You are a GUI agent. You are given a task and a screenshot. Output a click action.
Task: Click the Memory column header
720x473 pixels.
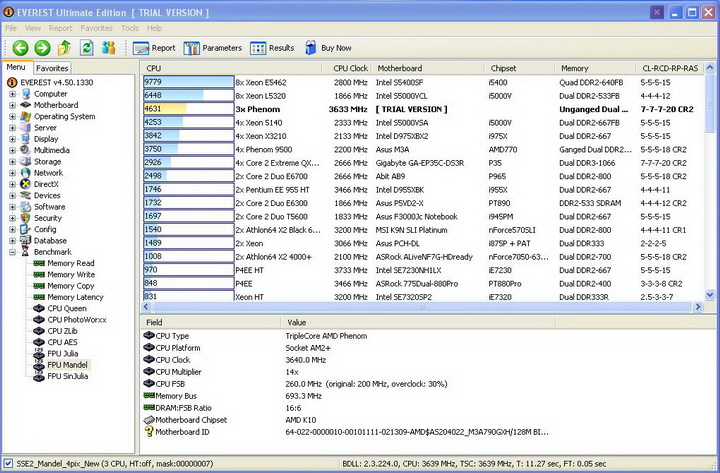point(595,68)
